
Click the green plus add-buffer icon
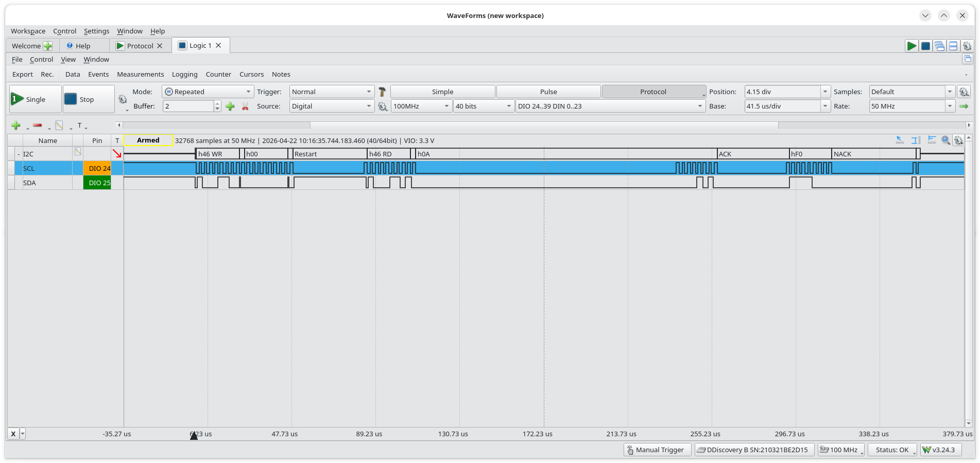[x=230, y=106]
